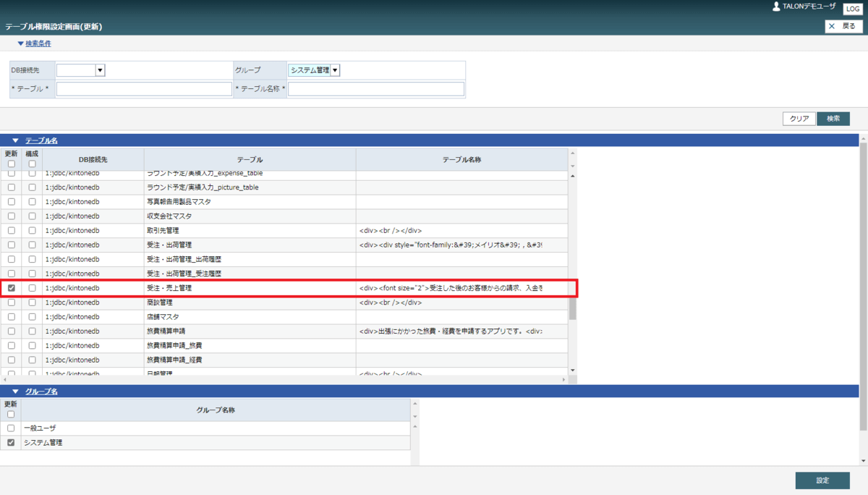Click the table list vertical scrollbar thumb

click(x=573, y=304)
